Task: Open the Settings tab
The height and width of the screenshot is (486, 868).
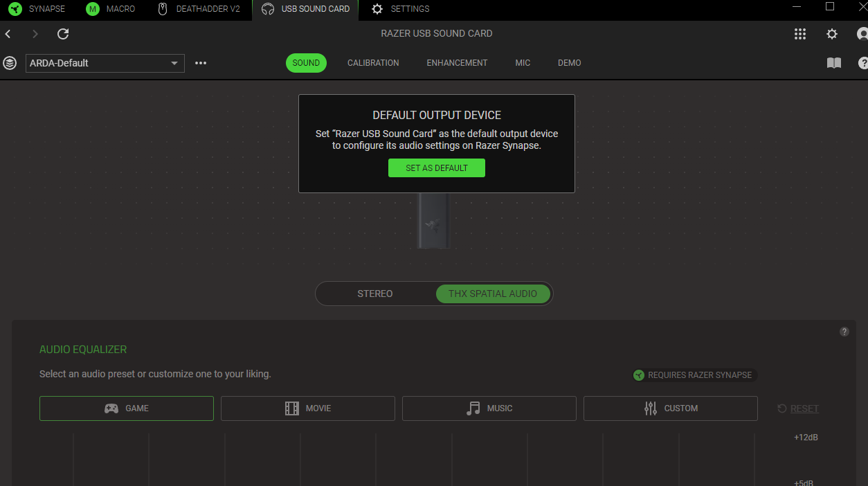Action: click(401, 9)
